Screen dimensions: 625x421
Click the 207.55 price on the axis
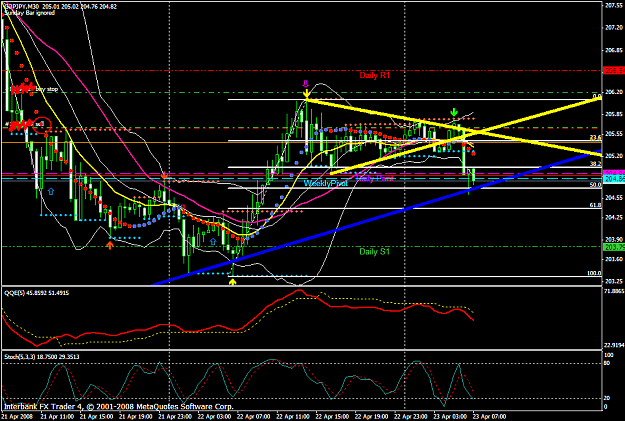click(615, 5)
